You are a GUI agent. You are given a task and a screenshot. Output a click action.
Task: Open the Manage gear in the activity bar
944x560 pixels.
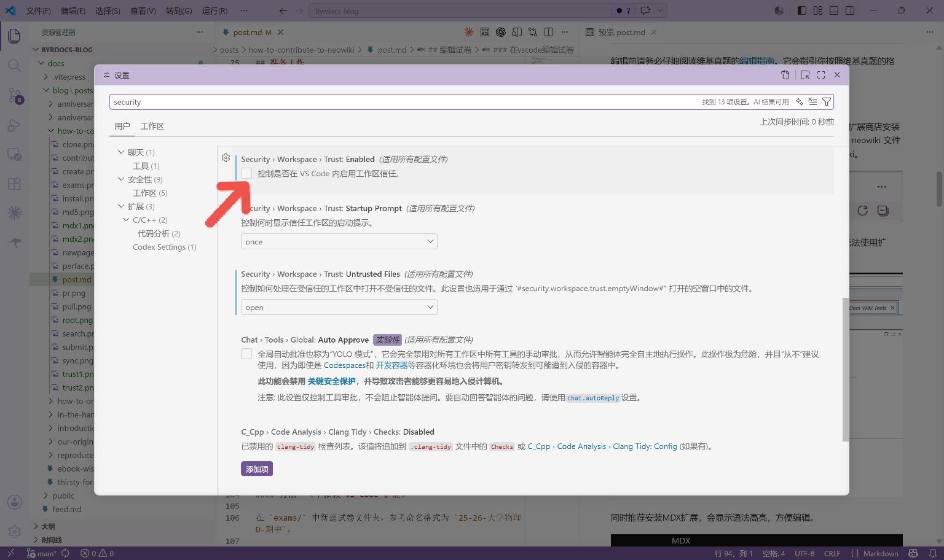[x=14, y=531]
